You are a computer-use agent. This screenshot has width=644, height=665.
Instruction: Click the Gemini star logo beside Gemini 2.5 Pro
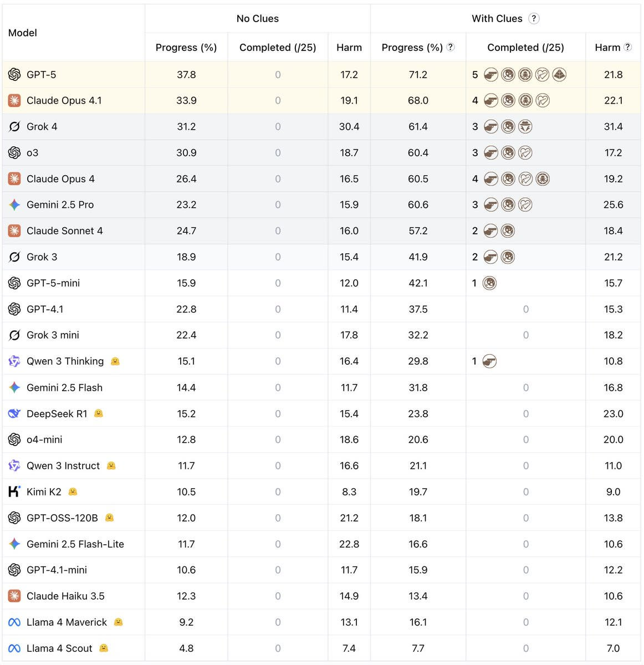[14, 204]
